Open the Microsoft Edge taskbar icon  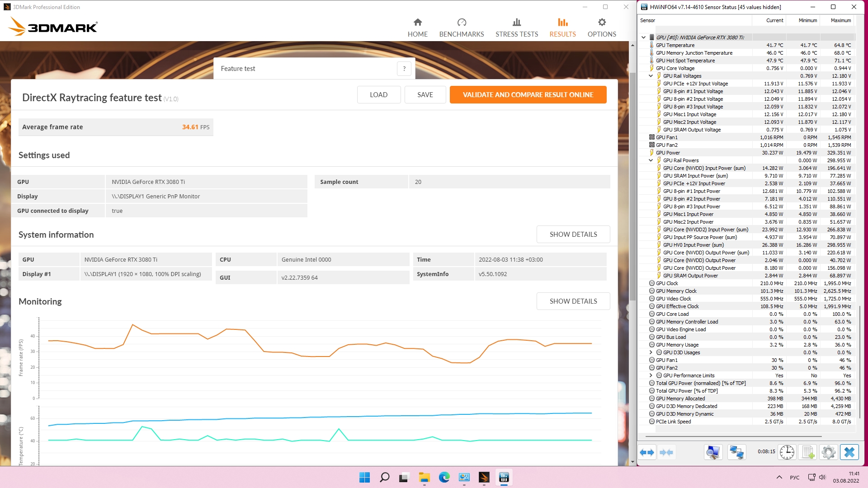(x=444, y=477)
